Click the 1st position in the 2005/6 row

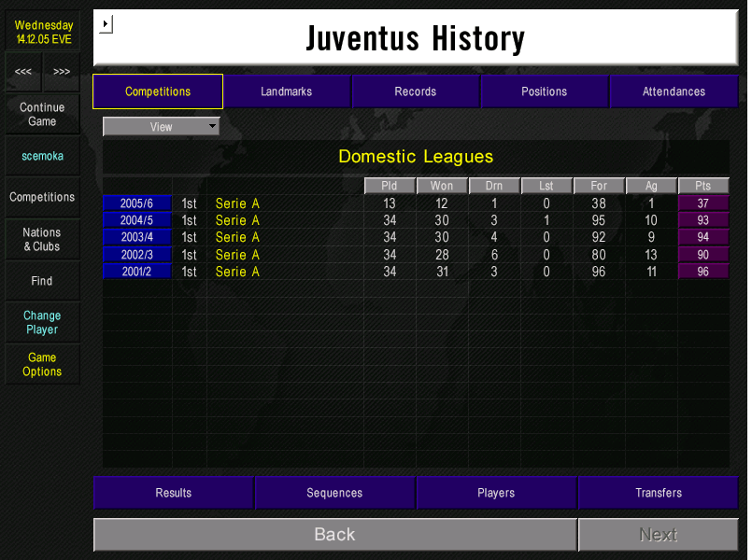coord(189,203)
